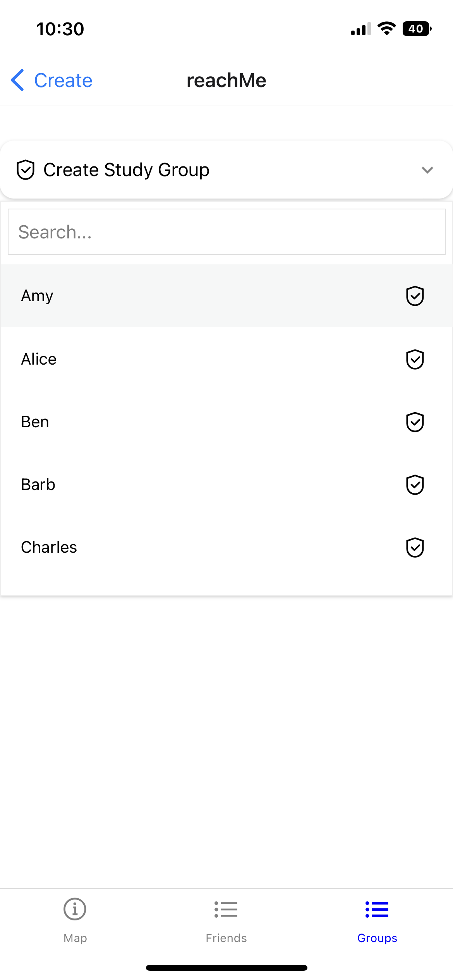The image size is (453, 980).
Task: Collapse the Create Study Group dropdown chevron
Action: tap(427, 170)
